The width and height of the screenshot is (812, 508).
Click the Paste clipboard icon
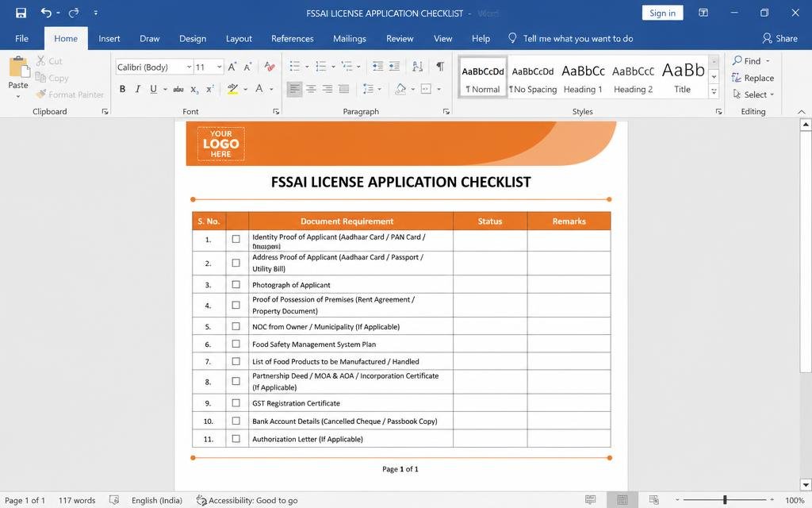[19, 67]
